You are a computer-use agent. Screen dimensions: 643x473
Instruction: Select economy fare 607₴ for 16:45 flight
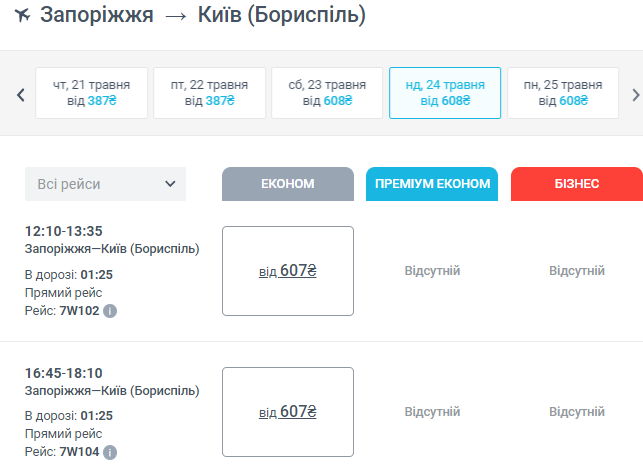click(x=288, y=411)
